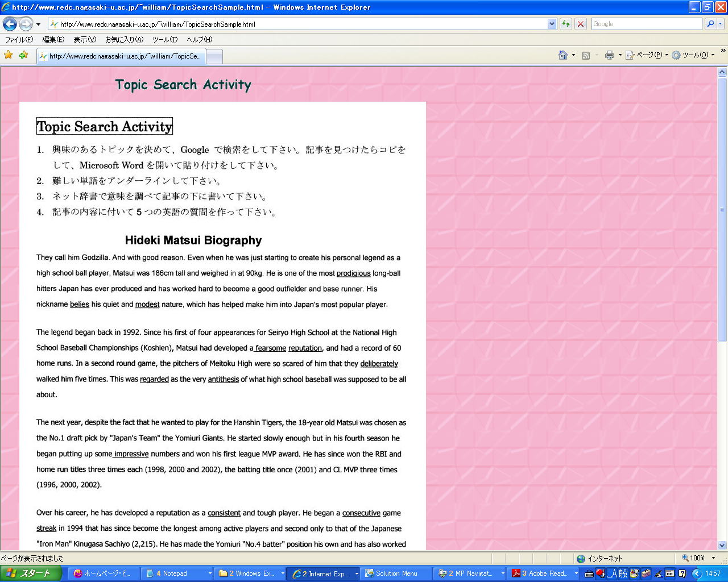Click the Google search magnifier button
This screenshot has width=728, height=582.
(710, 24)
